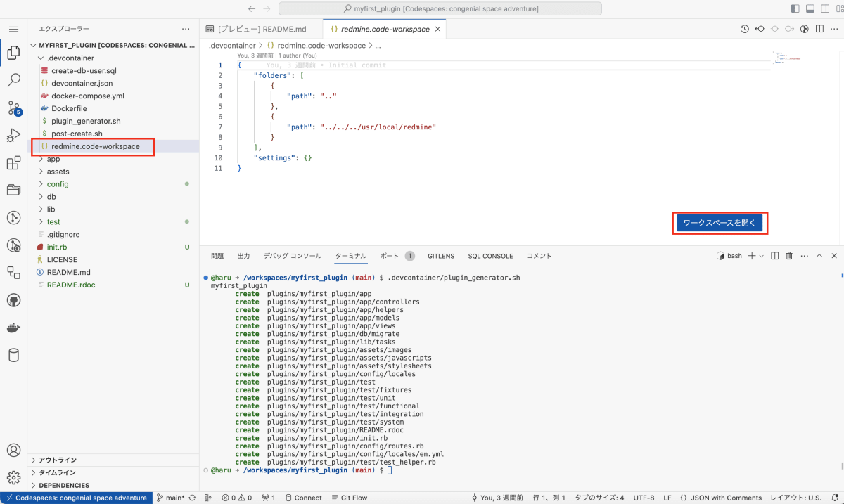Expand the アウトライン section
This screenshot has width=844, height=504.
click(x=114, y=460)
